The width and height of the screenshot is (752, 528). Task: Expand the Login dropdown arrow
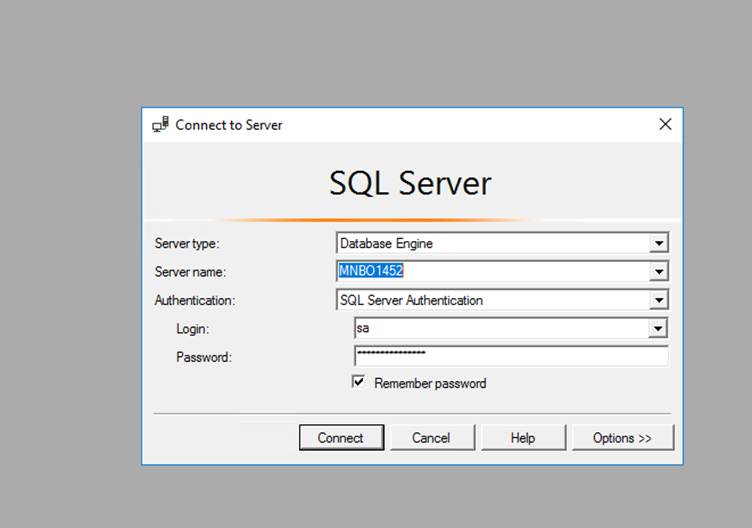click(658, 329)
